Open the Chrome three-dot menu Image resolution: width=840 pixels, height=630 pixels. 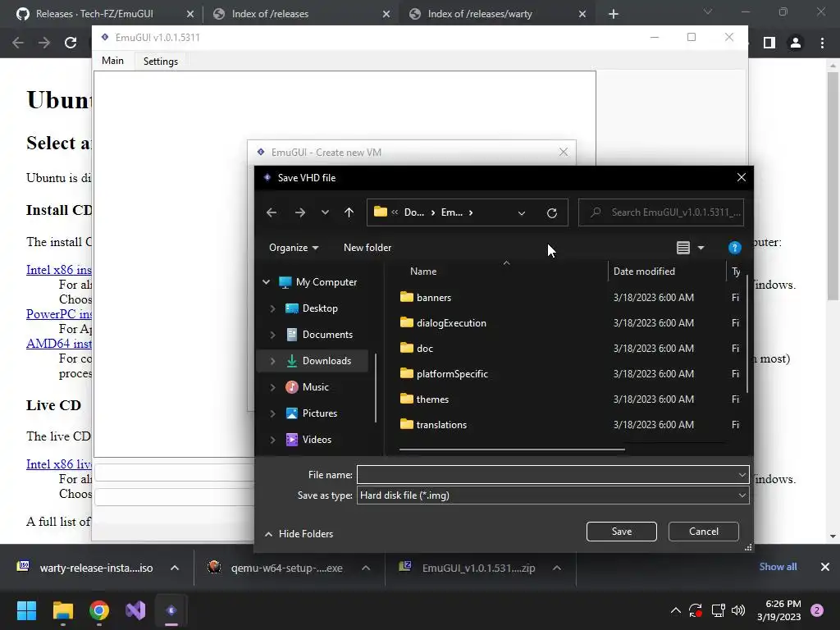822,43
